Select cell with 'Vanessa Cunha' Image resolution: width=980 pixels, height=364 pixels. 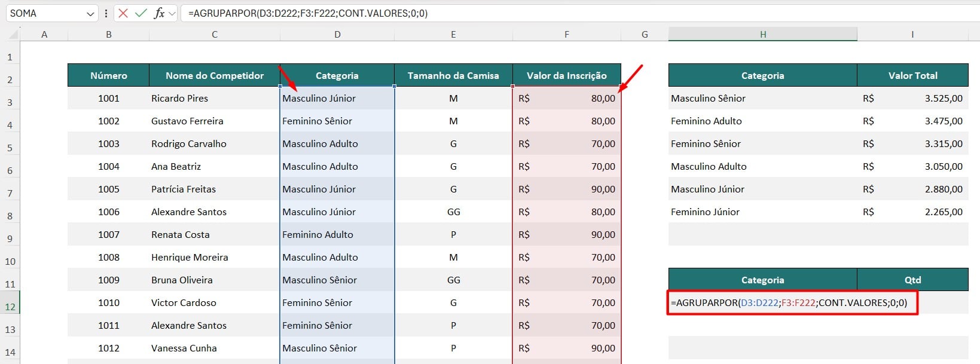point(215,348)
